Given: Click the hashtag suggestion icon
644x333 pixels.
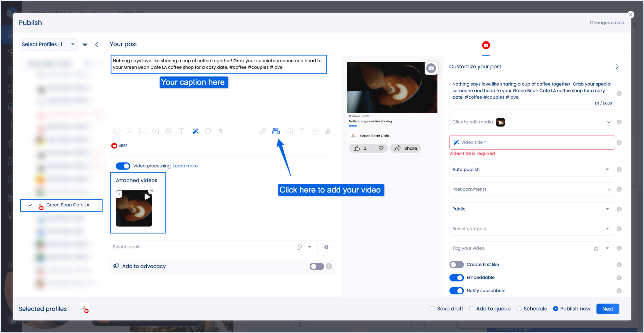Looking at the screenshot, I should coord(130,131).
